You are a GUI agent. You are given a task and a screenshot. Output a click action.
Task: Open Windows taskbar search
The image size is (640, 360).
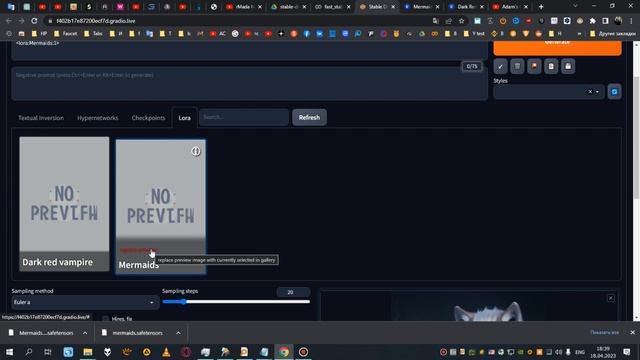click(29, 352)
